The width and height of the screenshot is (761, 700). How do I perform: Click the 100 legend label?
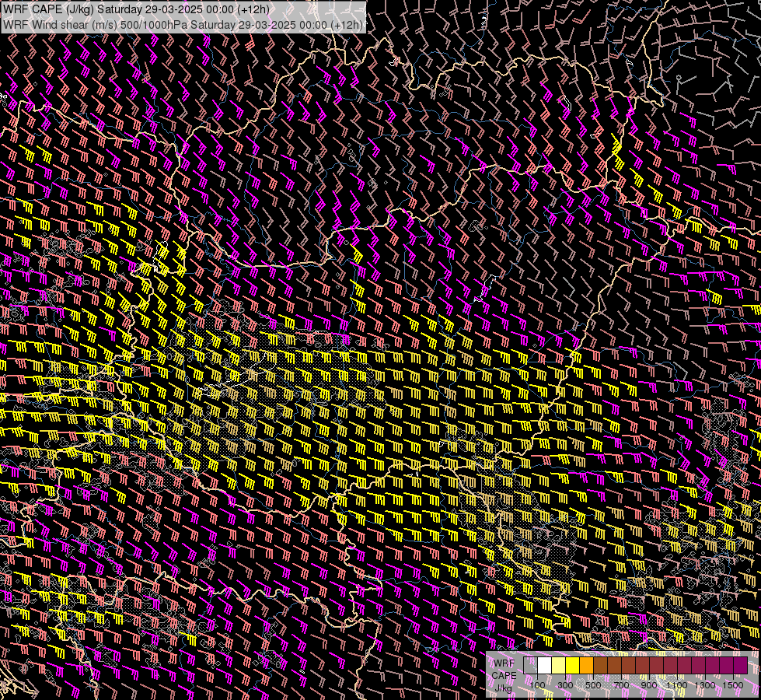[537, 685]
